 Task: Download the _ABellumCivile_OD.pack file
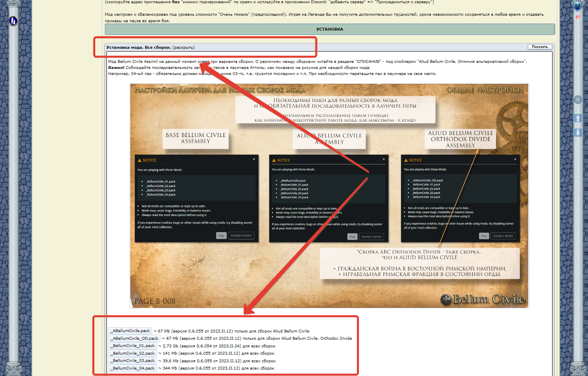(x=135, y=339)
